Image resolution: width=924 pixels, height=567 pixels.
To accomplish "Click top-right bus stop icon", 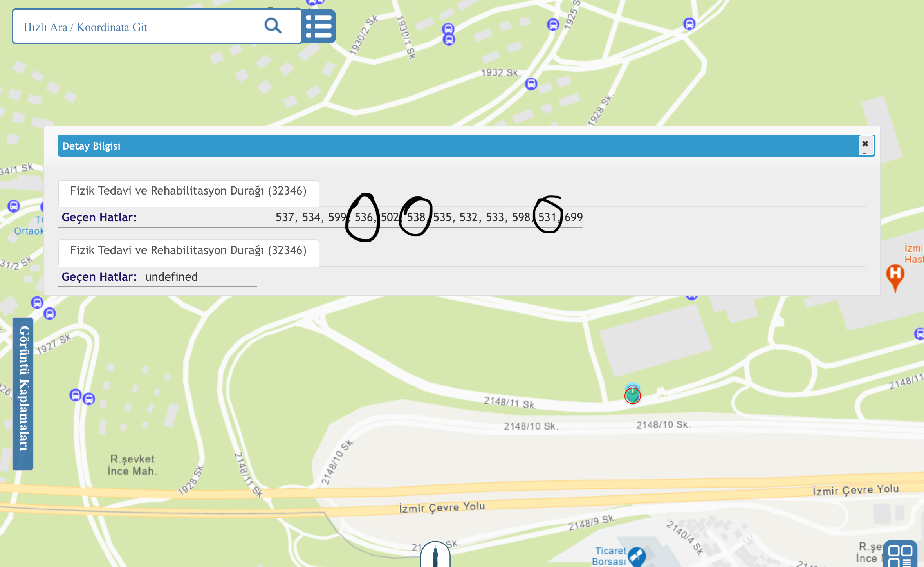I will 689,24.
